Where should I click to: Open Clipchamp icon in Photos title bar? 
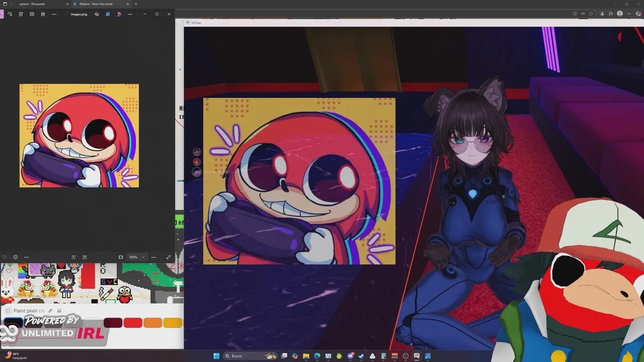tap(119, 14)
